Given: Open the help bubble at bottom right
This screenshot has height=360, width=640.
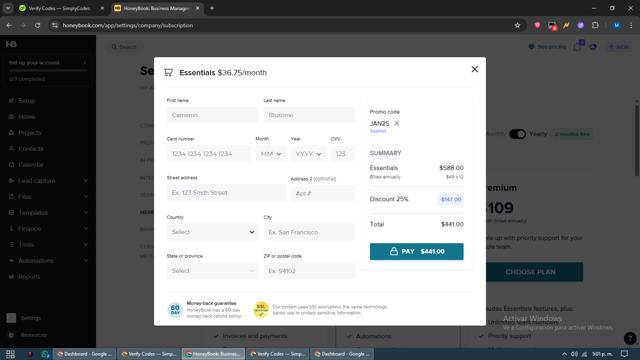Looking at the screenshot, I should [630, 338].
